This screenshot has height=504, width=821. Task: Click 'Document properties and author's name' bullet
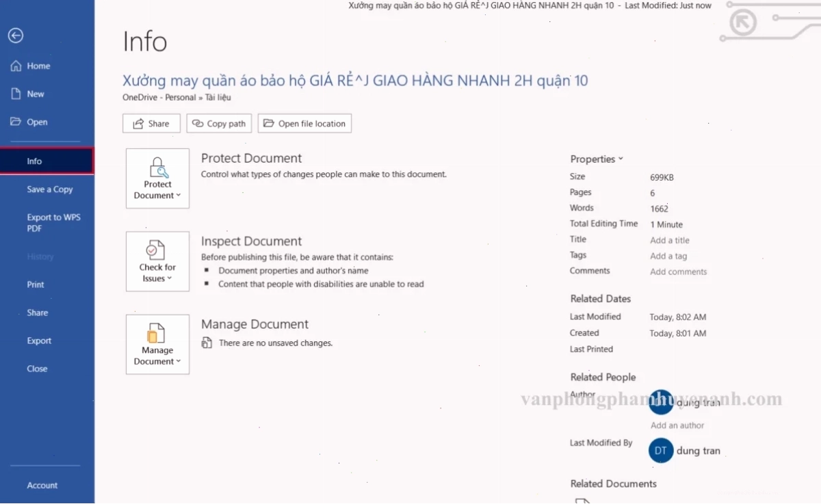[294, 271]
